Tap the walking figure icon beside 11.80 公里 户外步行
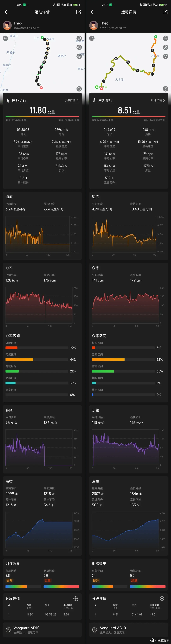This screenshot has width=171, height=644. (x=8, y=100)
